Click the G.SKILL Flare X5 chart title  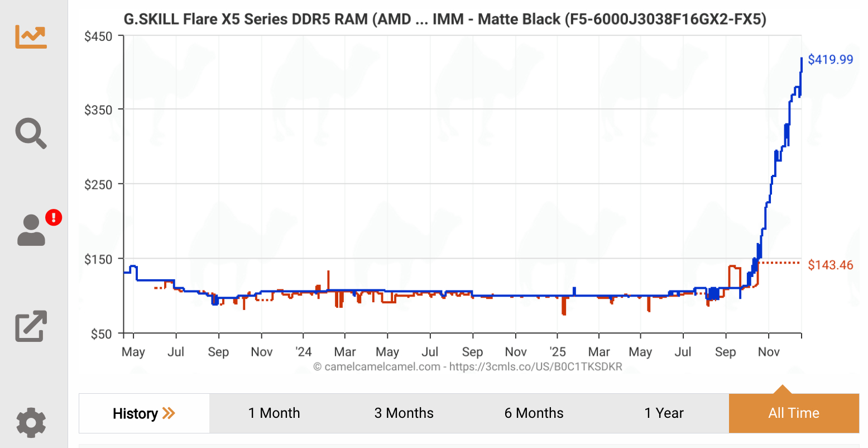coord(444,19)
